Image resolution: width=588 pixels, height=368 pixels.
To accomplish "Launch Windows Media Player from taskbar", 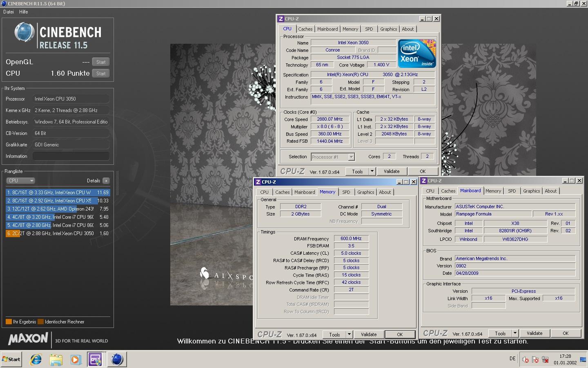I will 76,359.
